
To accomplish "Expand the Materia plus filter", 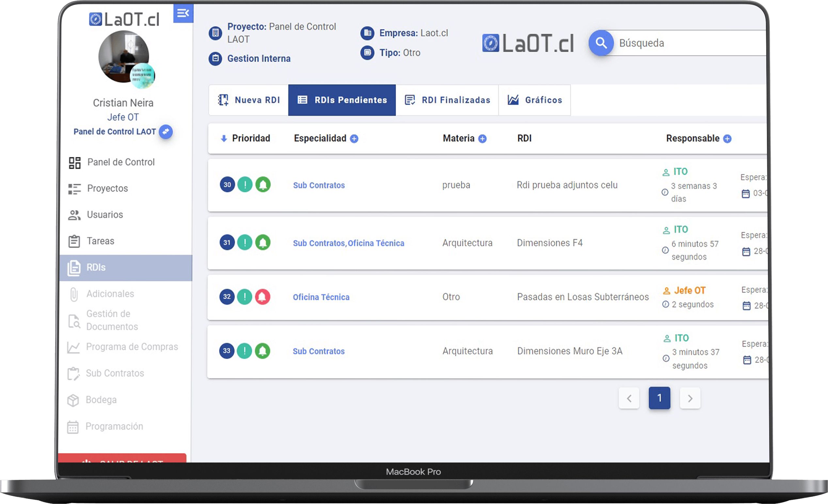I will [x=482, y=138].
